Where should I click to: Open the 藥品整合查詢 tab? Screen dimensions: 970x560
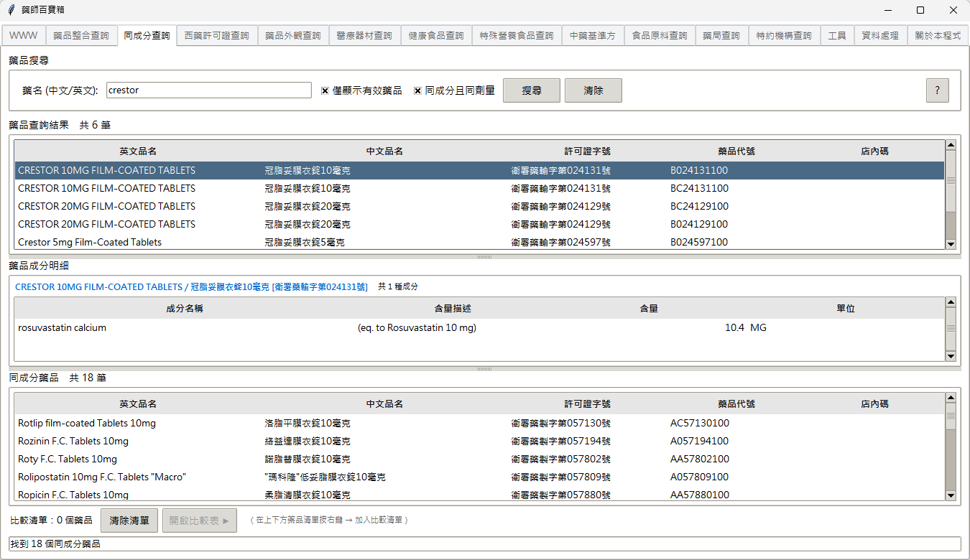(x=81, y=36)
